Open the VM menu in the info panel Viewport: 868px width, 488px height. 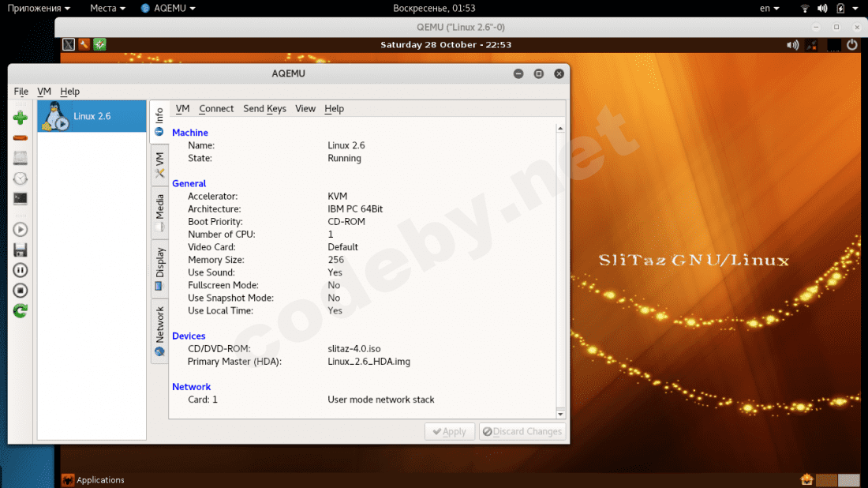(x=183, y=108)
